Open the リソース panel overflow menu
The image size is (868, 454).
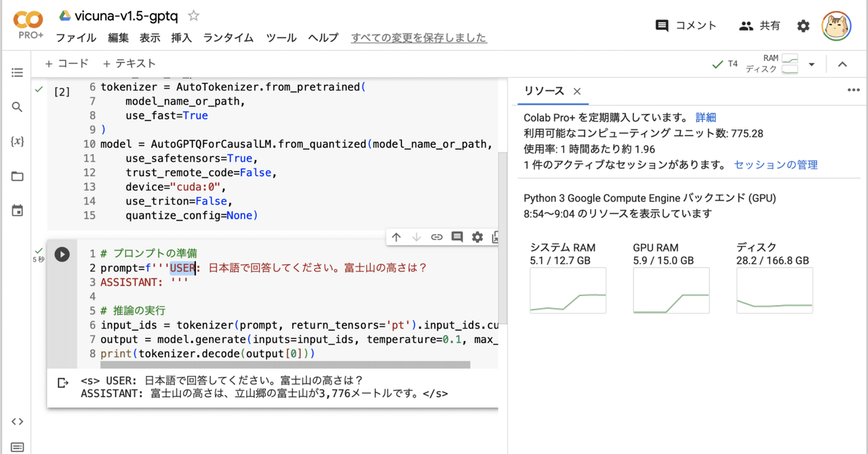(x=852, y=89)
